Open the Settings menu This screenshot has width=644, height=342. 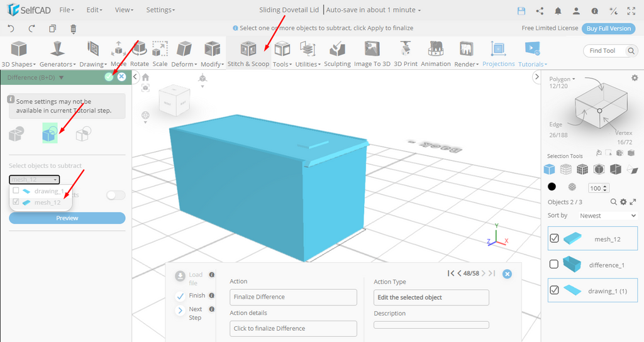click(x=160, y=10)
